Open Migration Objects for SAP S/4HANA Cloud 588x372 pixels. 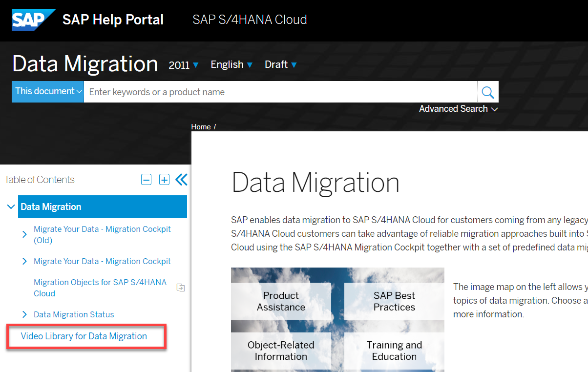coord(100,288)
